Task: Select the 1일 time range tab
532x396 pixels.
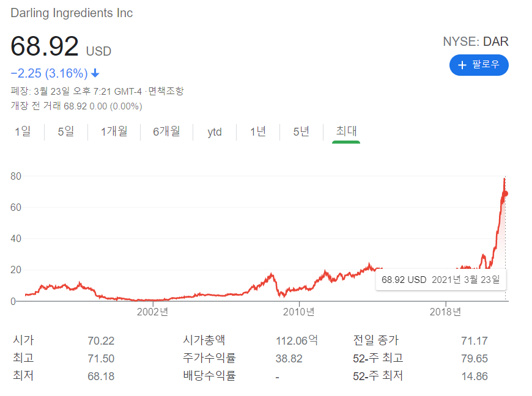Action: point(23,131)
